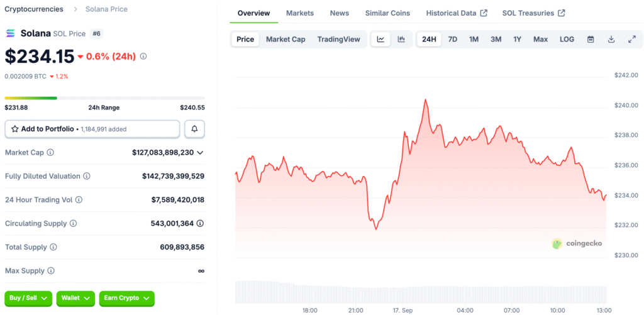Select the 3M time range
Viewport: 644px width, 315px height.
click(496, 40)
